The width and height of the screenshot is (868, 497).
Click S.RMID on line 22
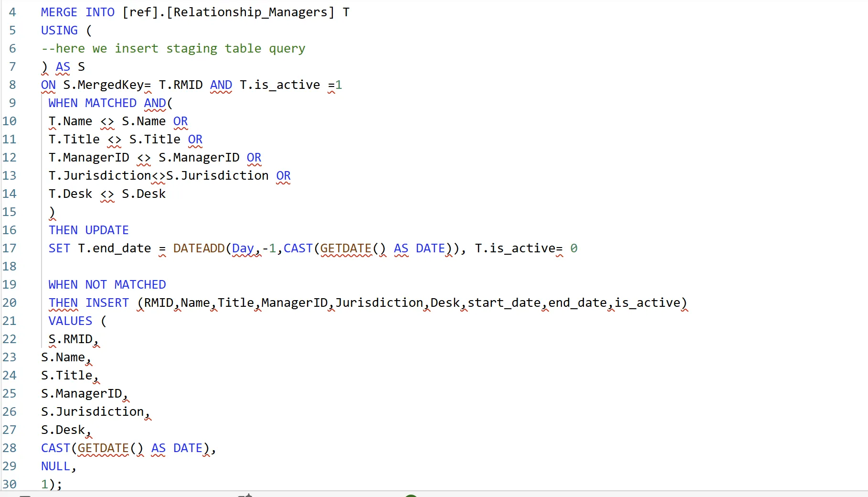point(70,339)
